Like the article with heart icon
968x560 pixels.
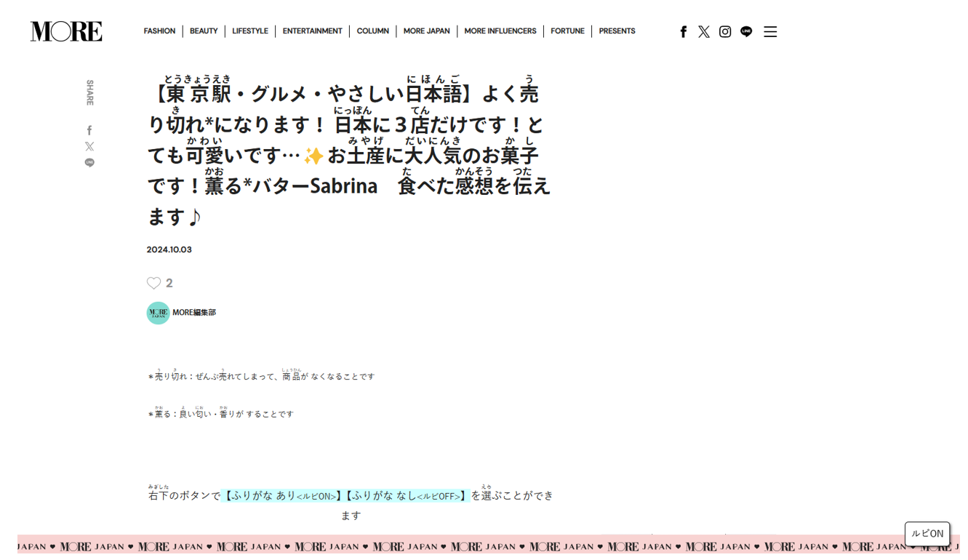(153, 283)
